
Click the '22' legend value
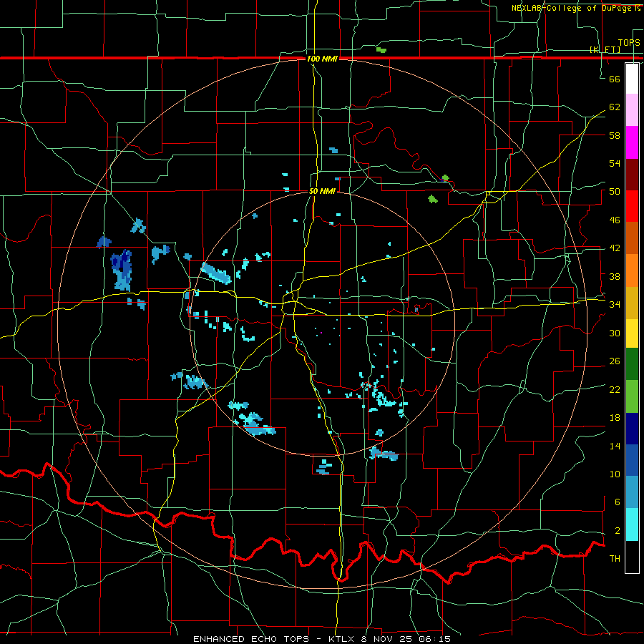[x=615, y=389]
